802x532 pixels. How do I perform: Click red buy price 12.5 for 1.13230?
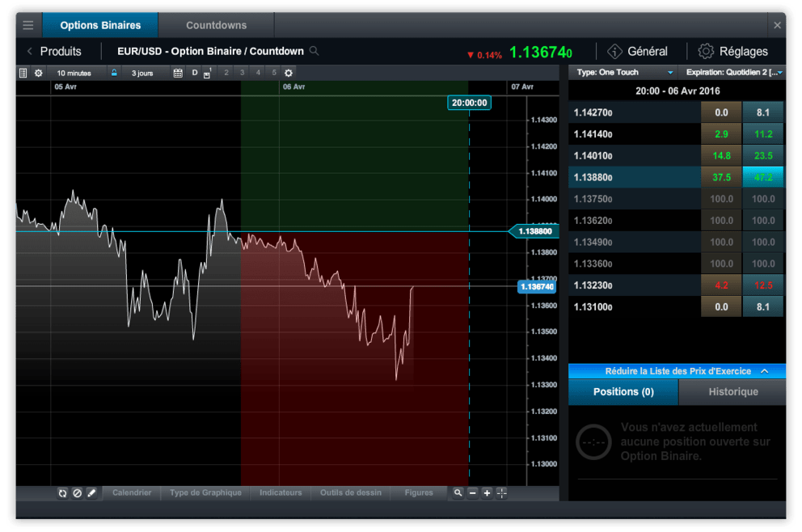(x=762, y=285)
